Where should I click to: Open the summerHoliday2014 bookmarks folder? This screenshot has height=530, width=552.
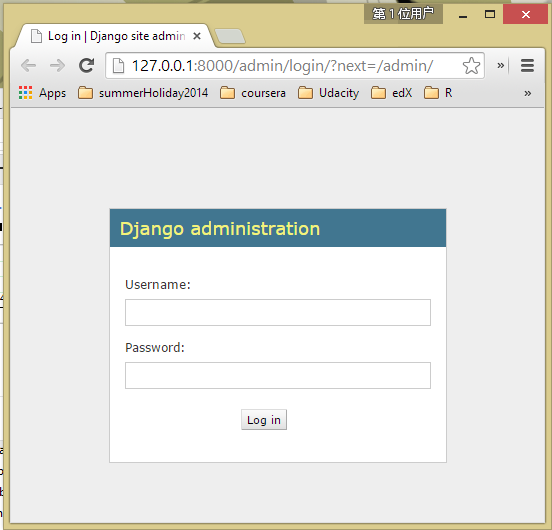(143, 93)
